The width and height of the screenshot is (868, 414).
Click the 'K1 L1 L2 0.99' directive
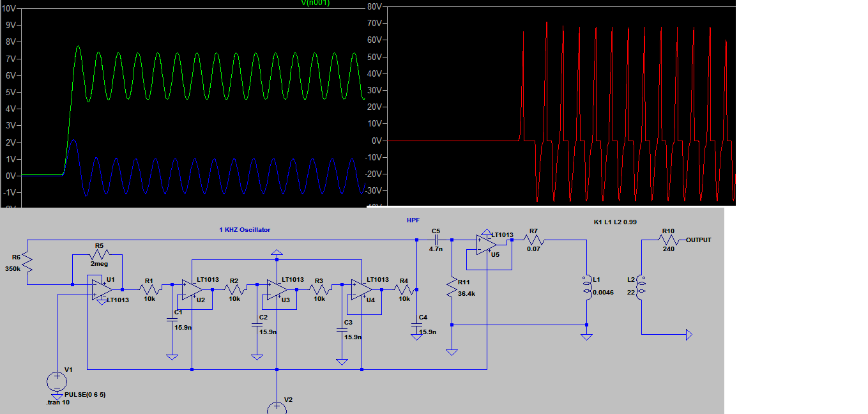[x=616, y=222]
